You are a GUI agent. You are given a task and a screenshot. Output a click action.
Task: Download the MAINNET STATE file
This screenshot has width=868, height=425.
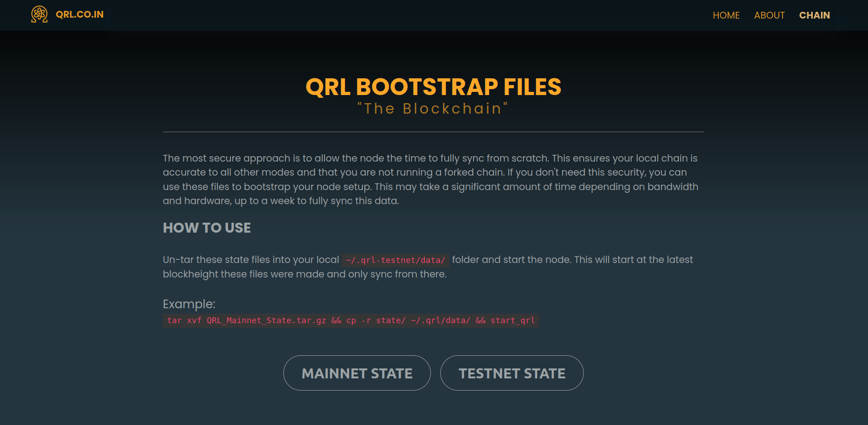[357, 373]
